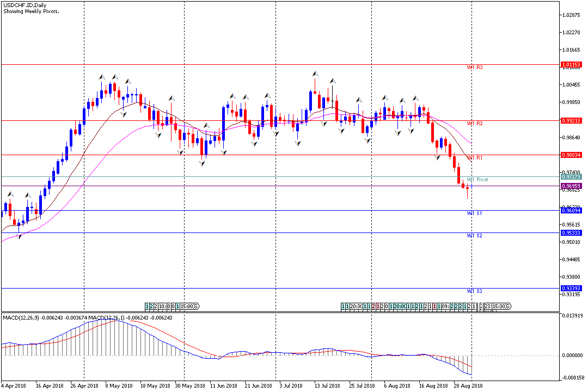Click the W1 S1 support label
This screenshot has width=588, height=392.
click(475, 213)
